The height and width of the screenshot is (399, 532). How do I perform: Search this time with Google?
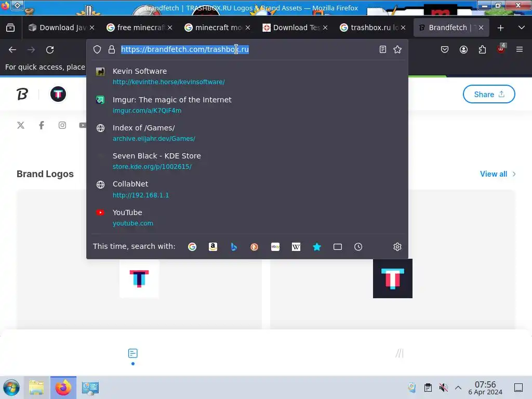pos(192,247)
